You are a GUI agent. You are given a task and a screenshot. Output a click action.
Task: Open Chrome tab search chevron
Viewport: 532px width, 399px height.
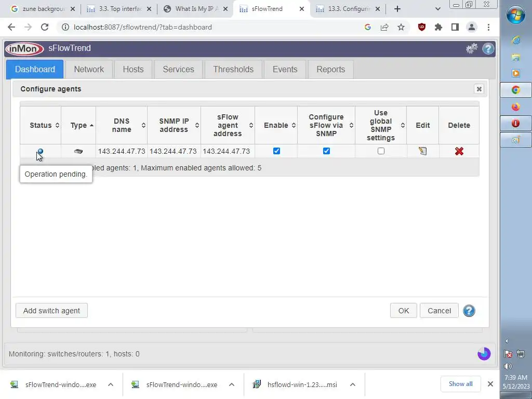point(437,9)
